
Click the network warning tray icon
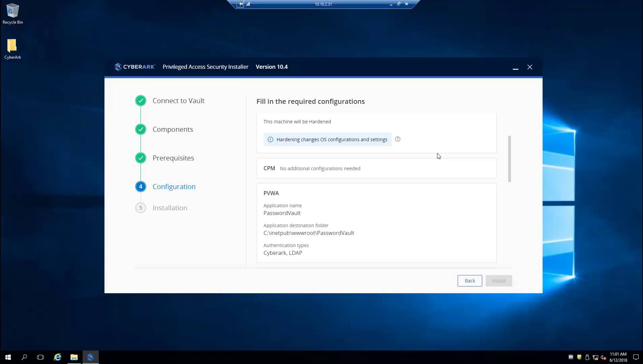[595, 357]
